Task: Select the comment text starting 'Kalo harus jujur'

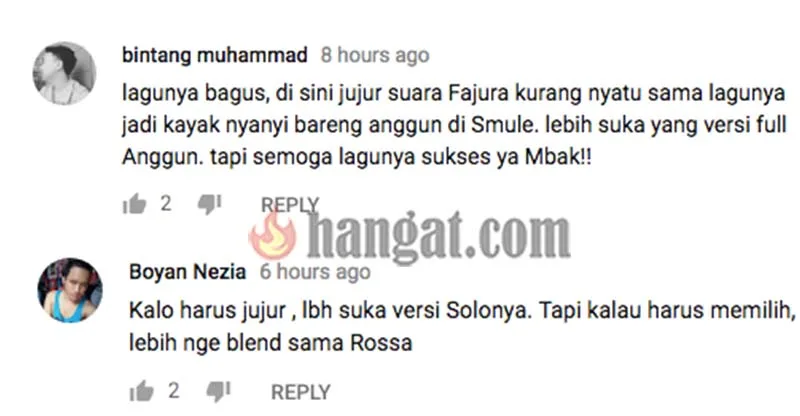Action: [x=462, y=326]
